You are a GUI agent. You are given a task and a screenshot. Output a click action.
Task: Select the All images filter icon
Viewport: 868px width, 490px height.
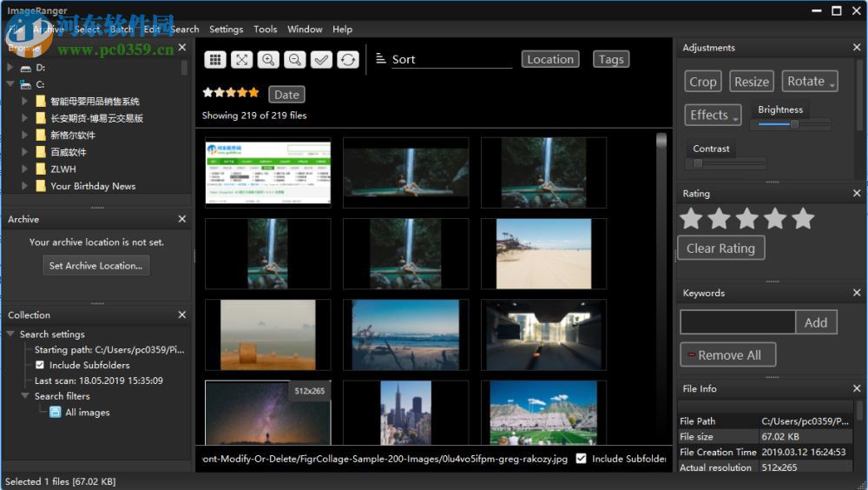tap(56, 412)
